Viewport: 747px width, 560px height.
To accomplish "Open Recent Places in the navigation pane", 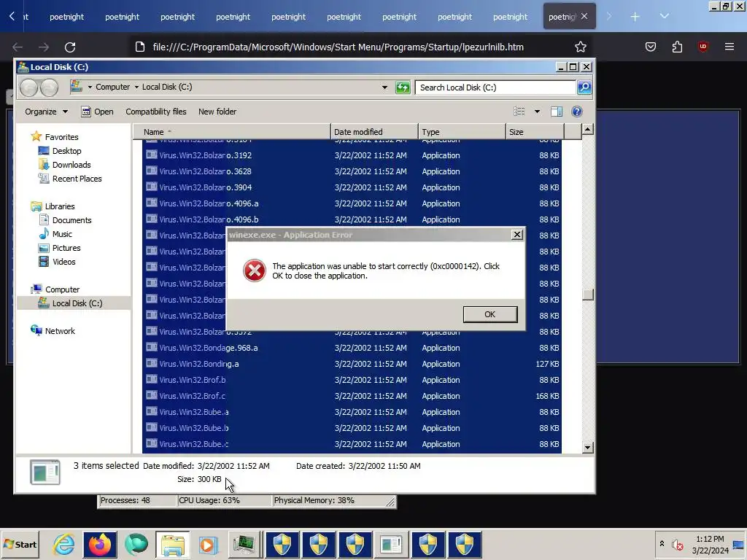I will (77, 179).
